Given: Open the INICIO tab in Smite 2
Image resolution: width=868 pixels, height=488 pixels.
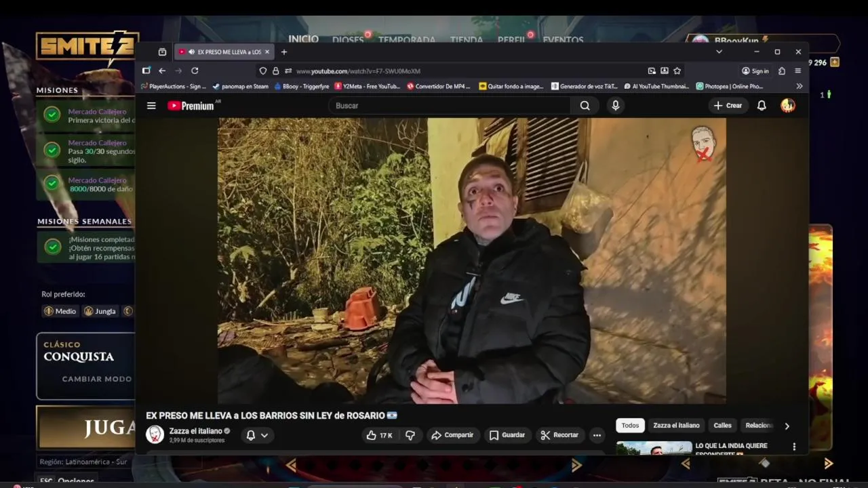Looking at the screenshot, I should click(303, 39).
